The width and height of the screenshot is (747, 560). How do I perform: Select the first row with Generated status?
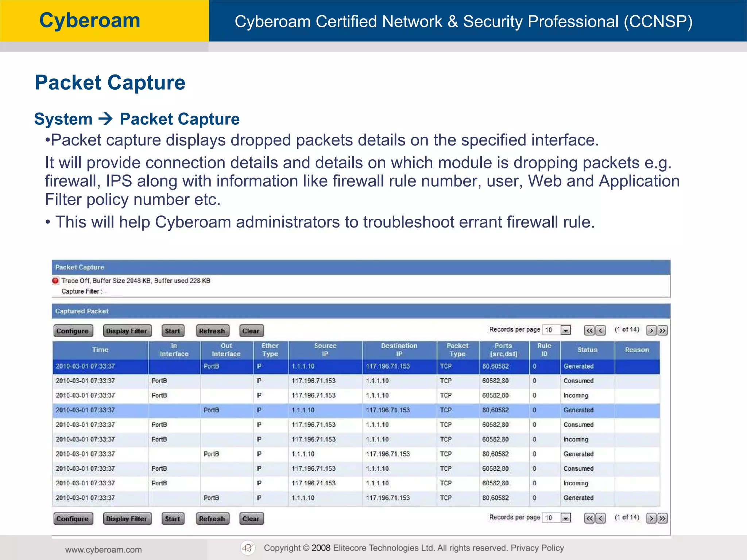356,366
